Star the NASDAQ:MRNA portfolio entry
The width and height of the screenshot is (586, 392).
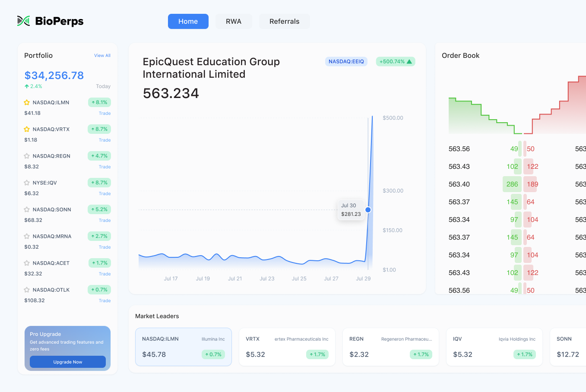click(x=27, y=237)
